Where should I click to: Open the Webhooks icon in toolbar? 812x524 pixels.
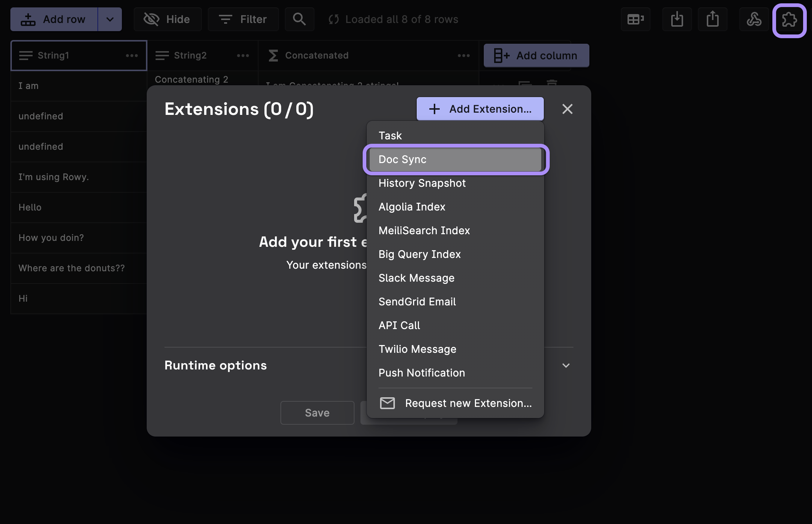(x=754, y=19)
